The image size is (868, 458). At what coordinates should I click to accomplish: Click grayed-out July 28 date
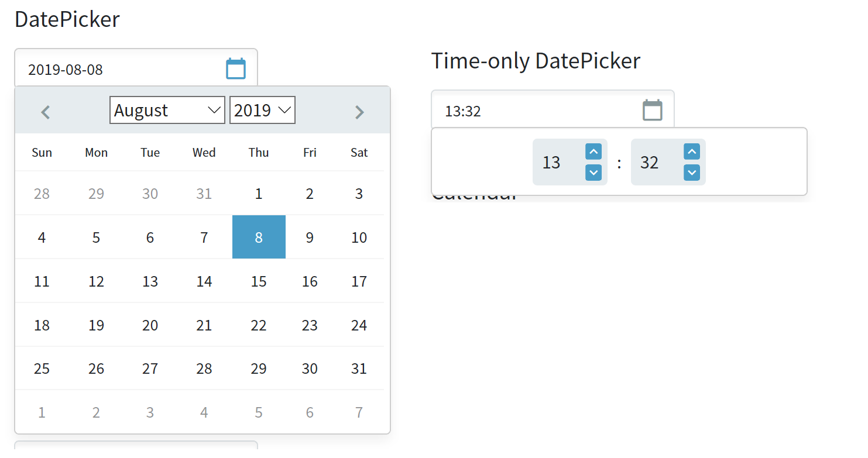[42, 194]
